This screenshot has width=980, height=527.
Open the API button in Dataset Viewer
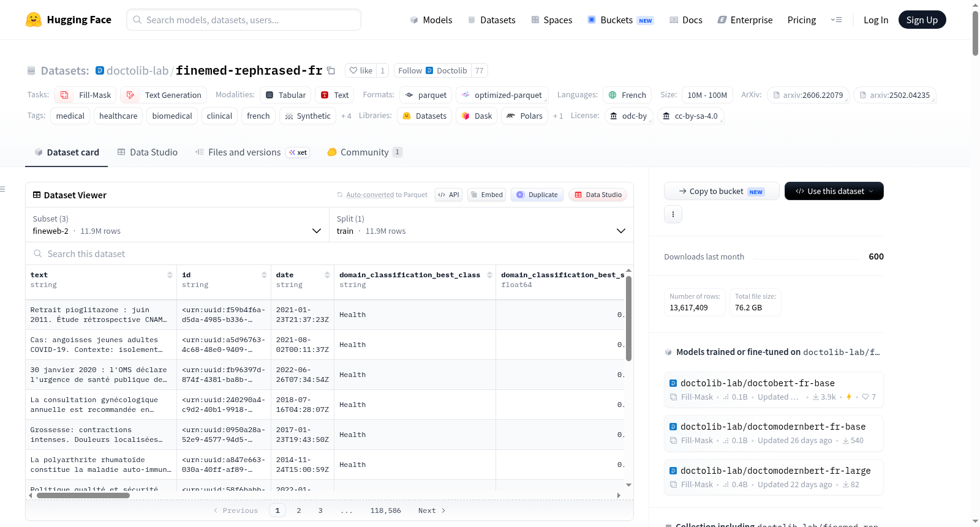click(x=448, y=195)
